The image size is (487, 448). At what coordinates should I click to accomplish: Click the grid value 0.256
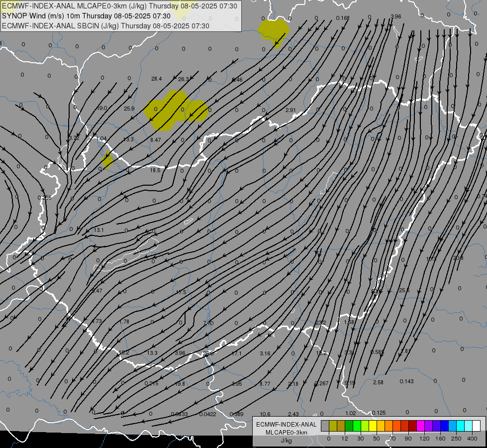[x=44, y=198]
